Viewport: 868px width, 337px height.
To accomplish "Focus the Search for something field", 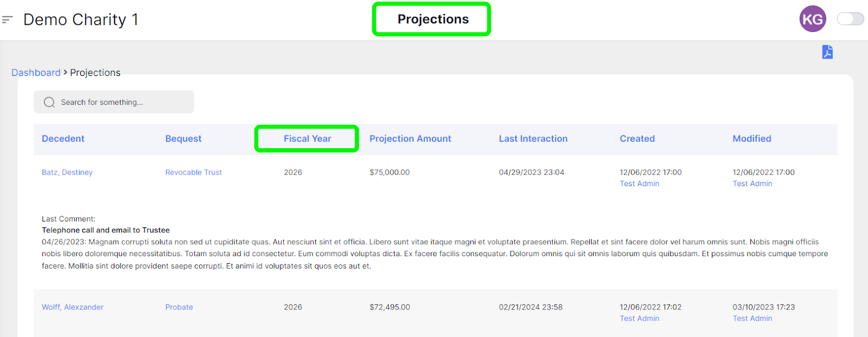I will point(114,102).
